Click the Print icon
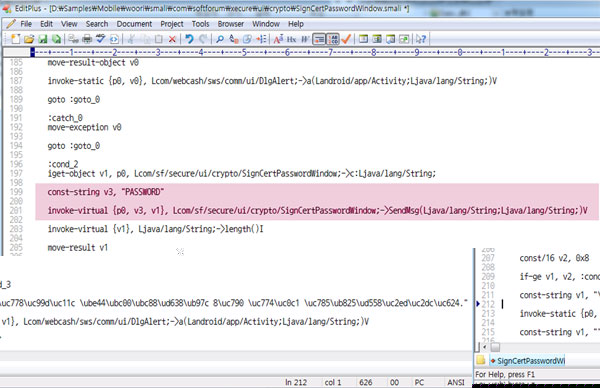 click(87, 39)
